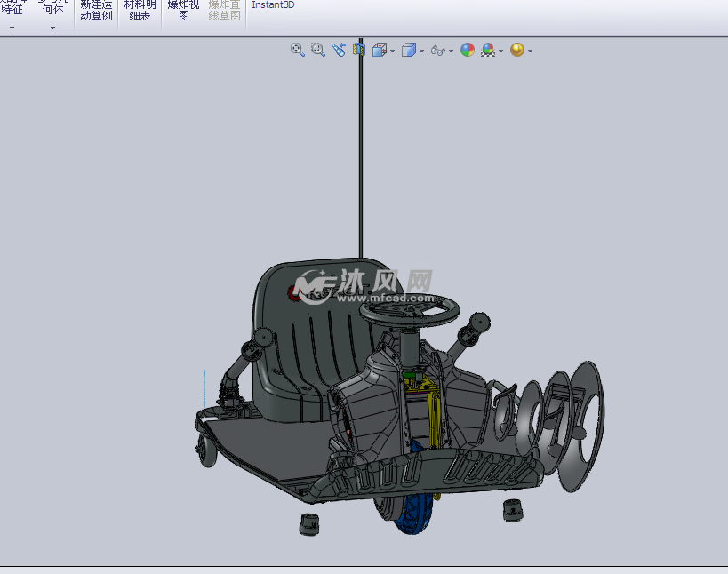Image resolution: width=728 pixels, height=574 pixels.
Task: Click the Display Style shaded cube icon
Action: click(x=408, y=50)
